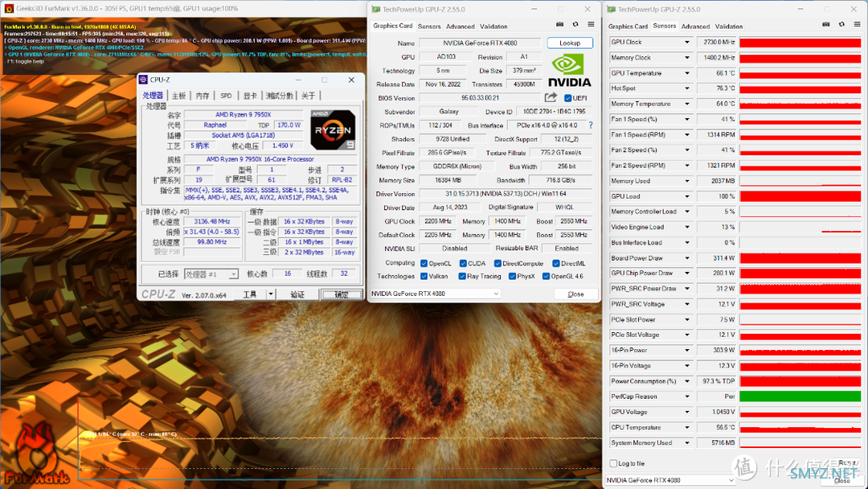Toggle the Ray Tracing checkbox
The width and height of the screenshot is (868, 489).
click(x=461, y=277)
